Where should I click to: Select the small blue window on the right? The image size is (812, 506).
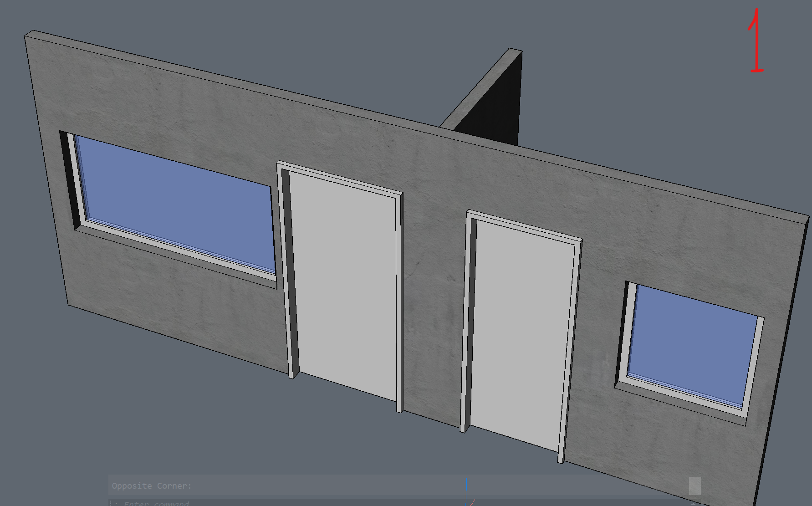point(692,346)
